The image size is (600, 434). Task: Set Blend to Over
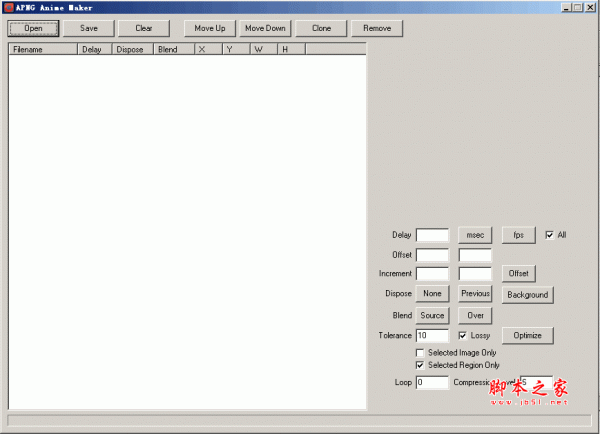coord(475,315)
